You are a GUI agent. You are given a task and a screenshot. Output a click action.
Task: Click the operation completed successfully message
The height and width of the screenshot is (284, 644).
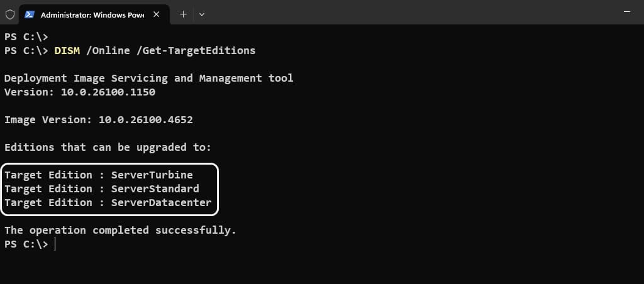[120, 230]
